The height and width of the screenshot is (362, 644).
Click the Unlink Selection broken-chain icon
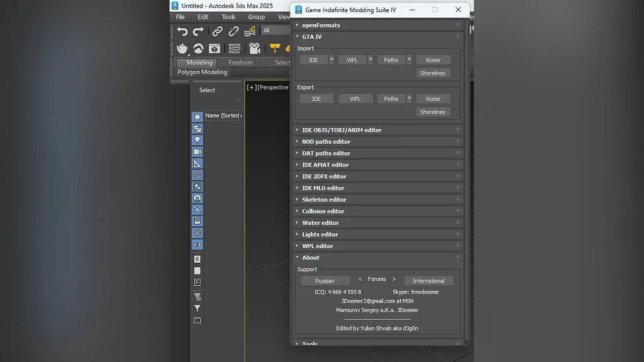point(233,31)
